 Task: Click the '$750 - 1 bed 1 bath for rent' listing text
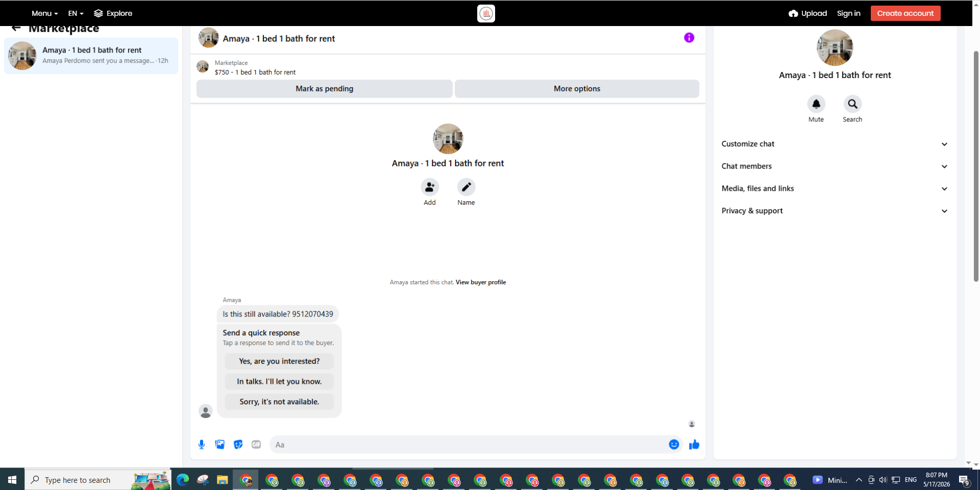(255, 72)
